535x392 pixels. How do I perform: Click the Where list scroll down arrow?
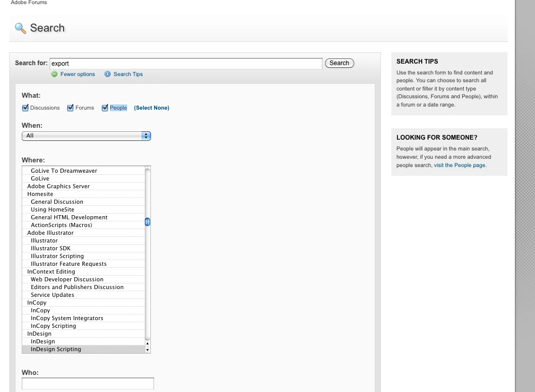click(x=147, y=350)
